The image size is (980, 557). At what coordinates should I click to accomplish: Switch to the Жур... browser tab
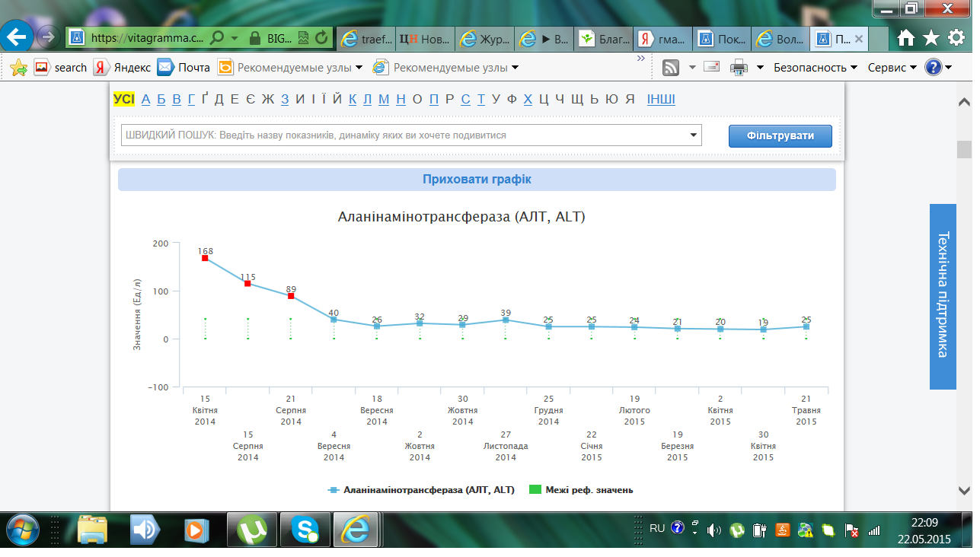[485, 38]
